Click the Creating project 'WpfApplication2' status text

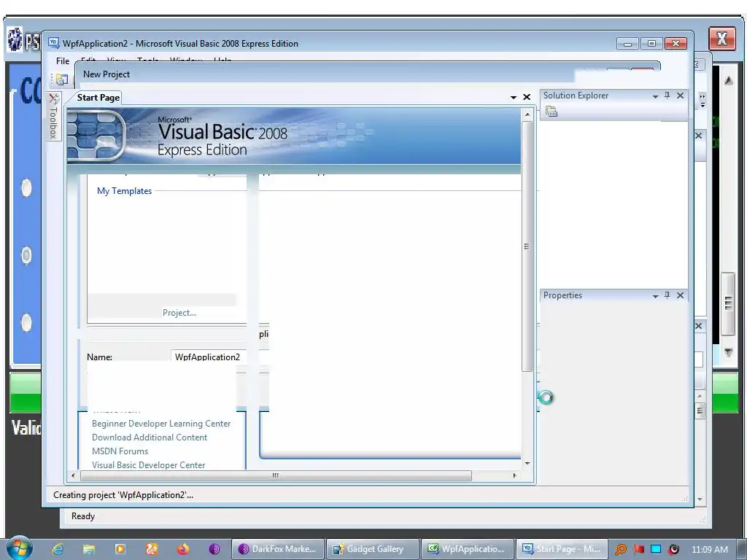[123, 495]
